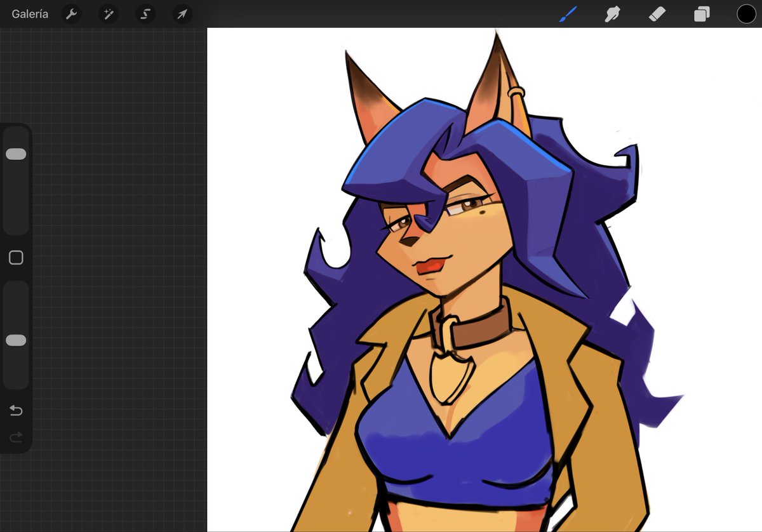Open the Actions wrench menu
The height and width of the screenshot is (532, 762).
point(72,14)
